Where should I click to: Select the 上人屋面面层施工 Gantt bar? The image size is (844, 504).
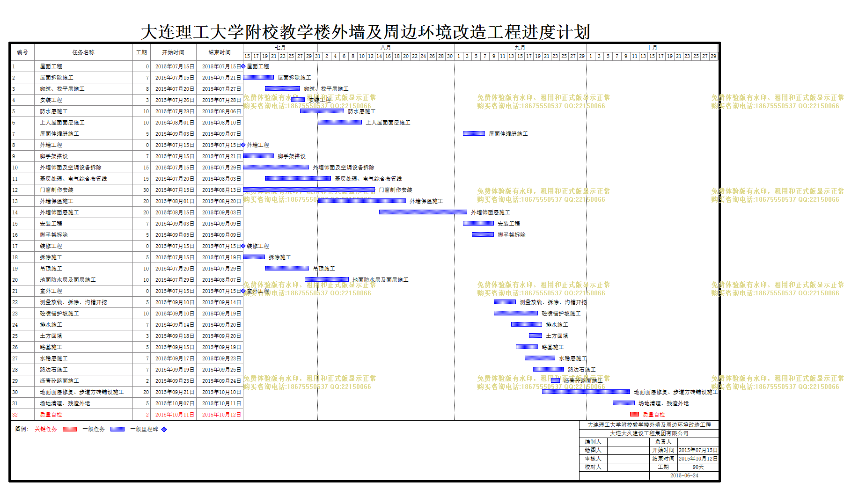pos(340,122)
